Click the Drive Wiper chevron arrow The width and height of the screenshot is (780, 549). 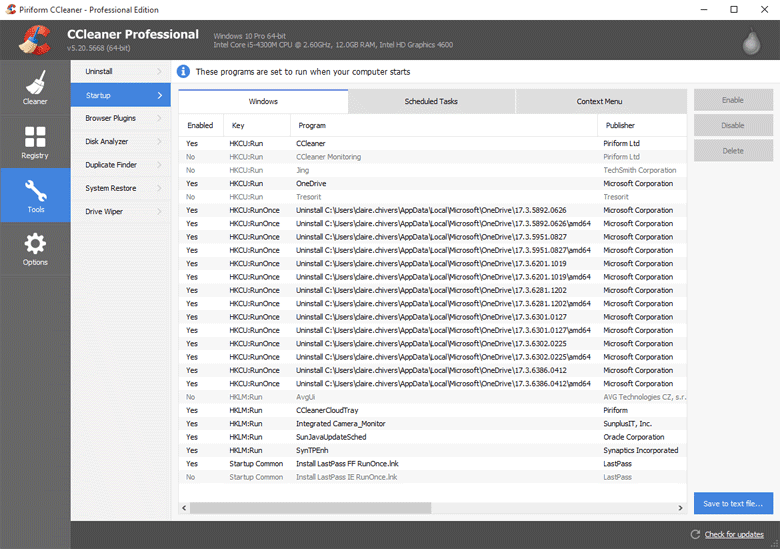(x=159, y=211)
